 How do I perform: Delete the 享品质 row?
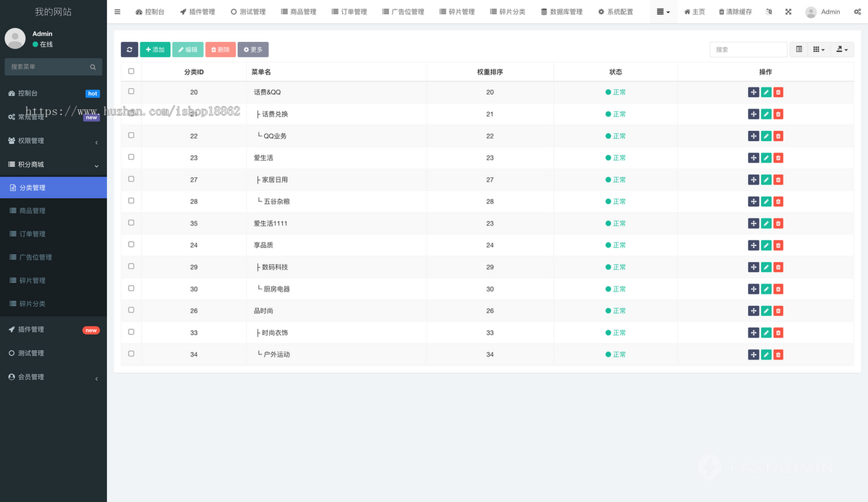tap(778, 245)
